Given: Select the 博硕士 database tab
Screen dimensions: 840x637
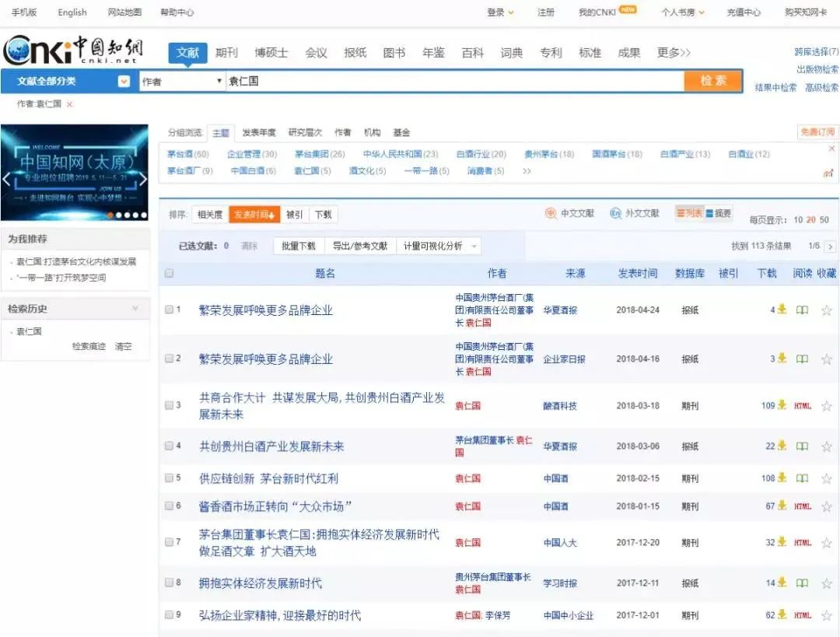Looking at the screenshot, I should [x=271, y=53].
